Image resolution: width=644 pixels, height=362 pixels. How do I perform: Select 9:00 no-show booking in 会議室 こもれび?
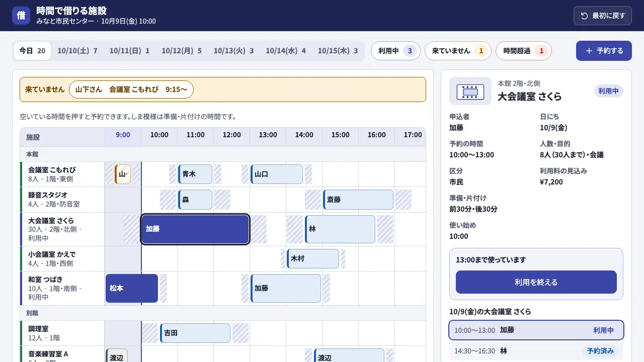pos(123,174)
